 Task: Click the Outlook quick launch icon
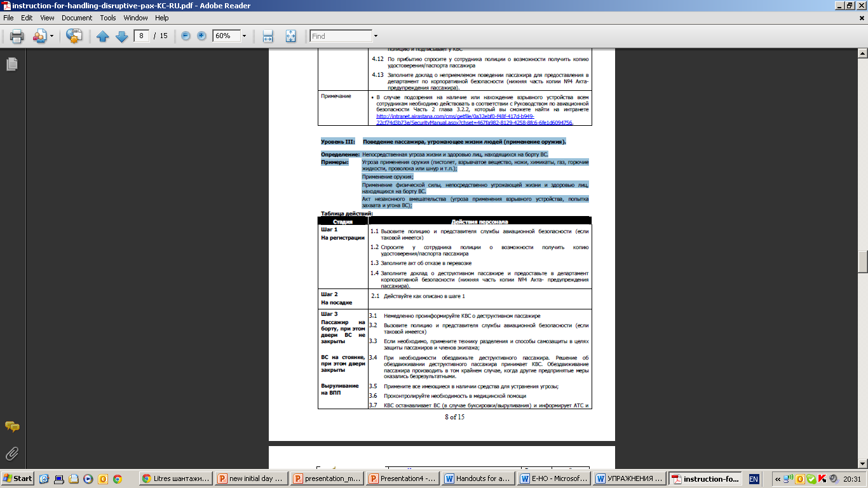(x=102, y=479)
